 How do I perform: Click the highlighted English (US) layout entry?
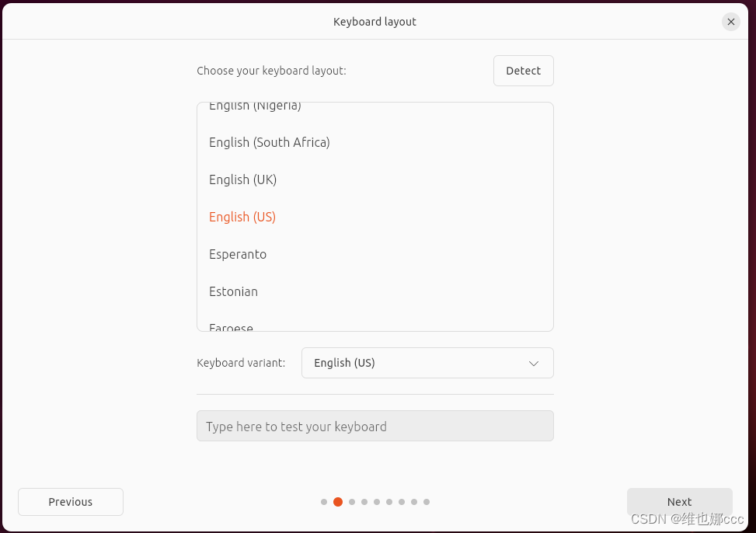pos(242,217)
